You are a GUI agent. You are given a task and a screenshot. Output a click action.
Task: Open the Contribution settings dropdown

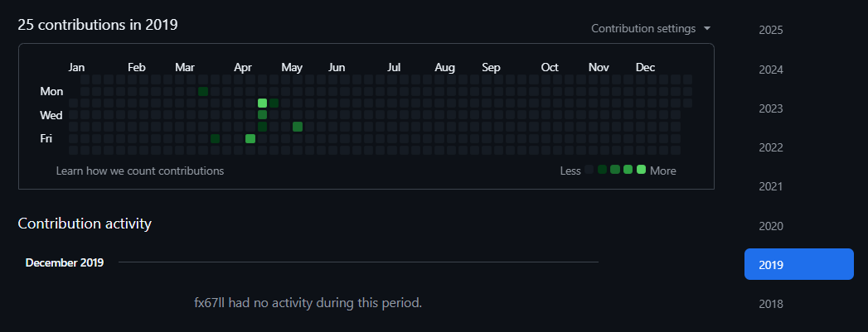tap(650, 28)
